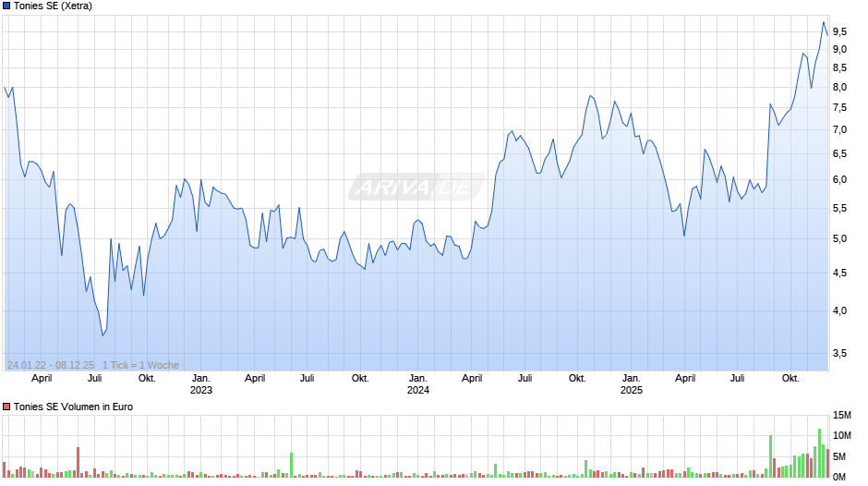Click the 0M volume axis label

(839, 477)
